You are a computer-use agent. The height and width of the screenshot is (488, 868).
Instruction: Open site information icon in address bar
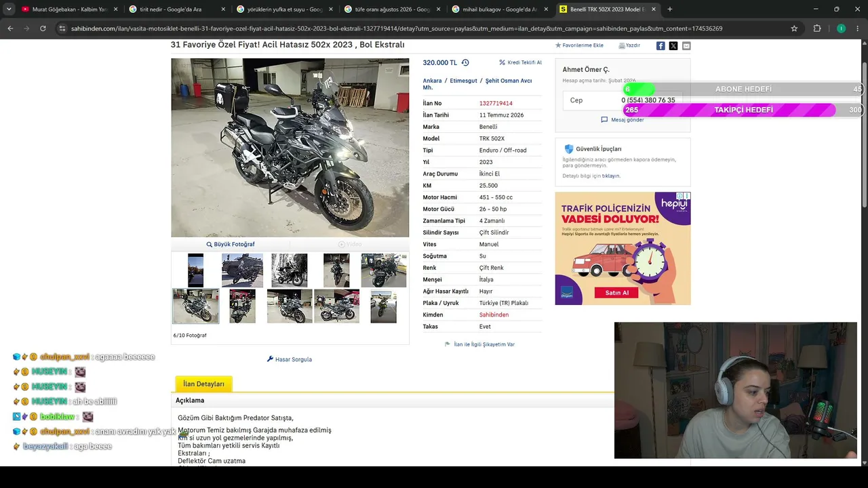tap(62, 28)
